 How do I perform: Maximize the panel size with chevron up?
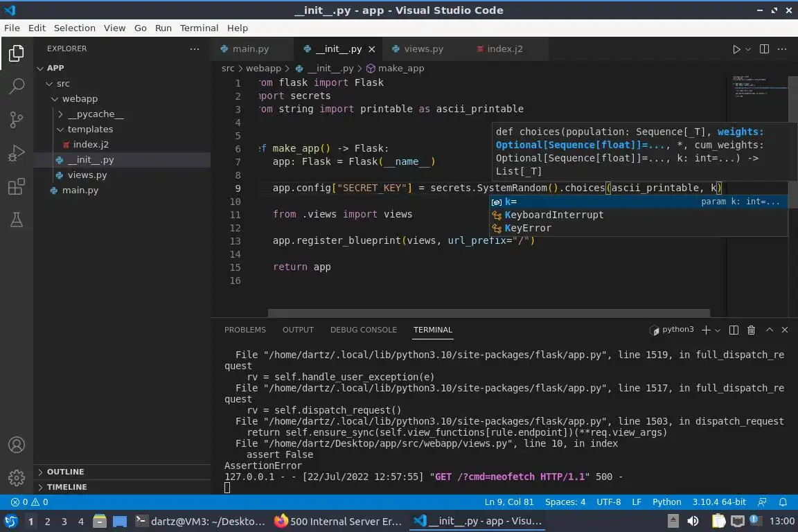click(x=769, y=330)
